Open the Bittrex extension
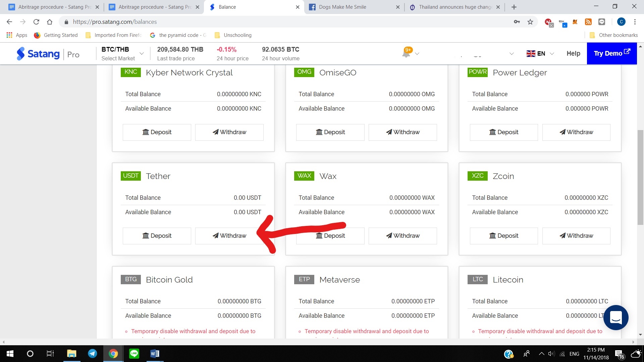Screen dimensions: 644x362 pos(561,21)
